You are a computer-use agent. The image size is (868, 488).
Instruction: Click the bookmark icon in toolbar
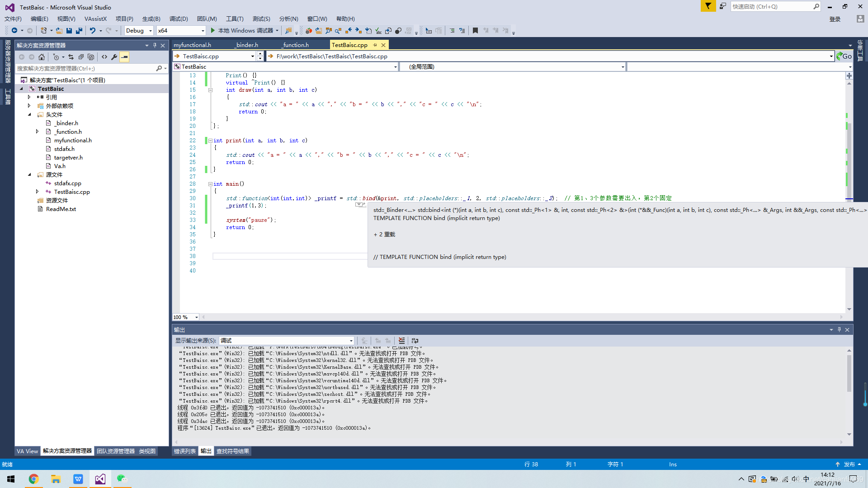click(475, 31)
